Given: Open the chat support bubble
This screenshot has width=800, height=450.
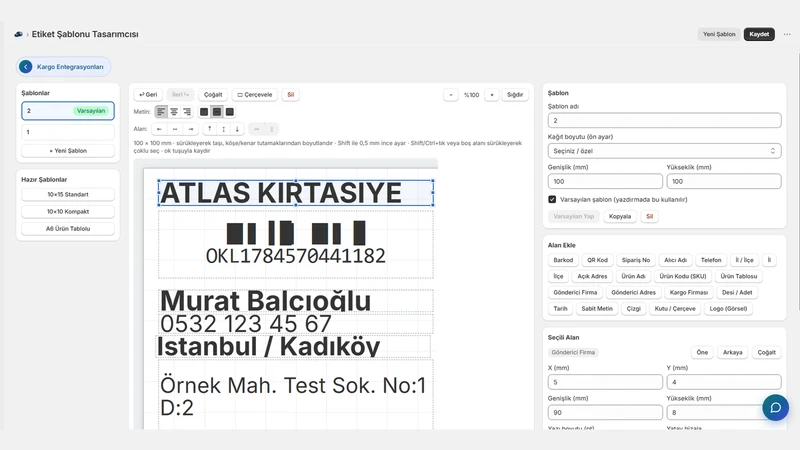Looking at the screenshot, I should tap(776, 408).
